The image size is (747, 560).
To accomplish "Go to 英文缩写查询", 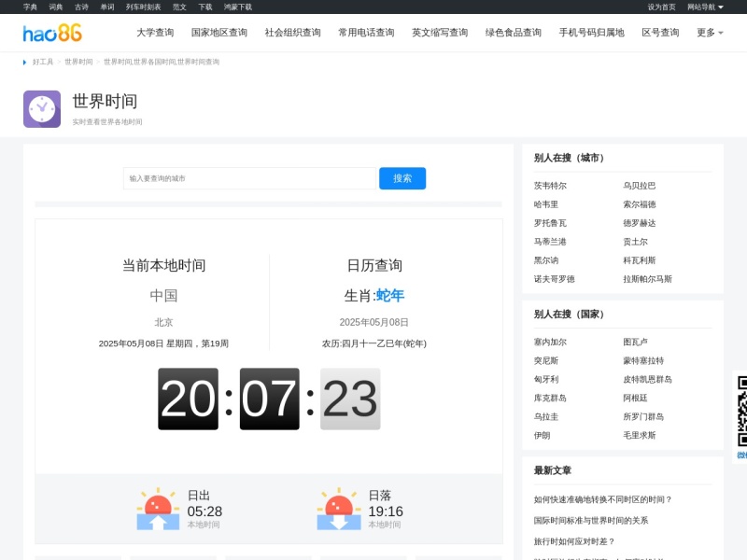I will [x=440, y=33].
